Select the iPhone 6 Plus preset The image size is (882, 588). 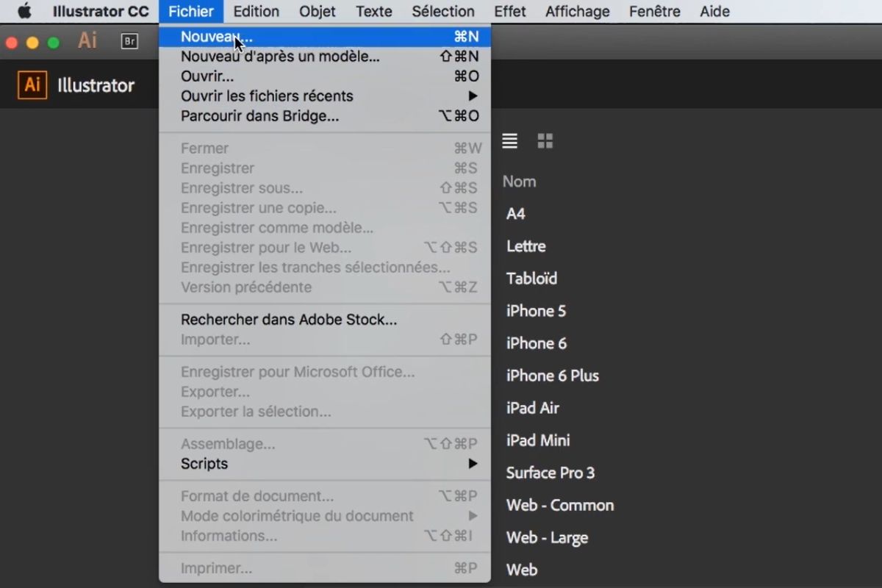tap(553, 376)
